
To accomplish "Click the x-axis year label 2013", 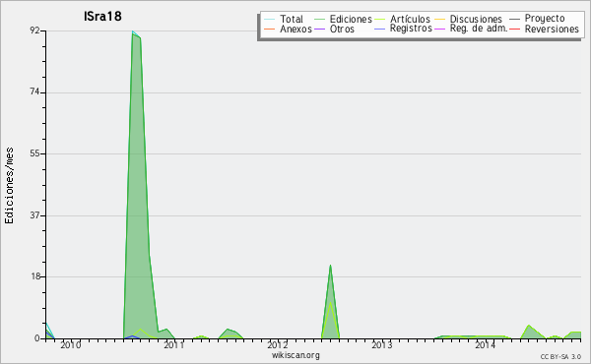I will (x=382, y=345).
